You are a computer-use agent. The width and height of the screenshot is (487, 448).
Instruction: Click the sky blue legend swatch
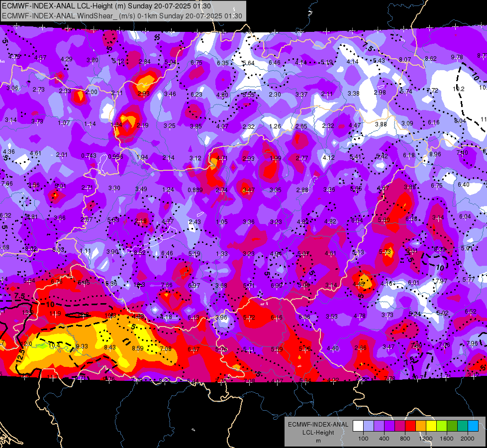[x=473, y=426]
